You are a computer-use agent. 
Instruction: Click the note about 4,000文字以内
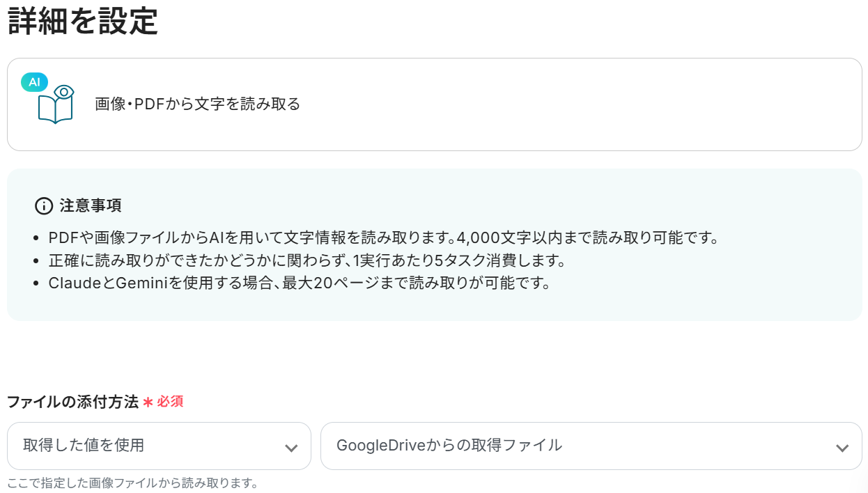382,237
